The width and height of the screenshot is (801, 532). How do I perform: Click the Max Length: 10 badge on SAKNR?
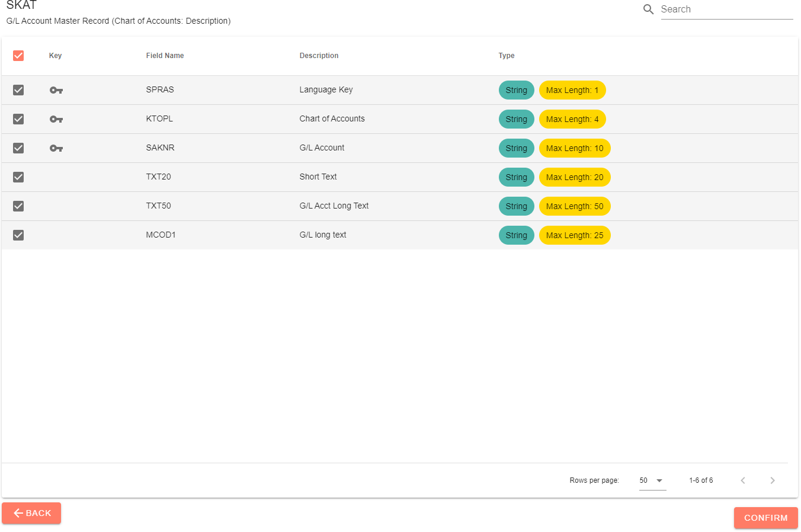[575, 148]
